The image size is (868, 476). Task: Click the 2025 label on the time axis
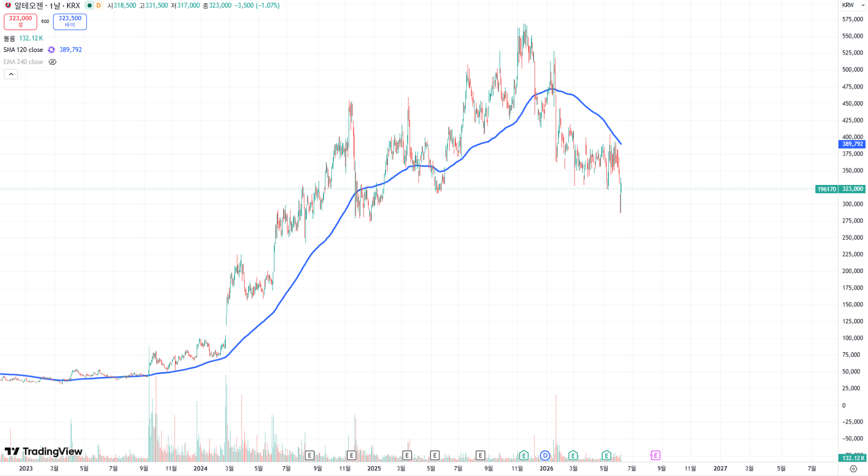click(x=374, y=468)
